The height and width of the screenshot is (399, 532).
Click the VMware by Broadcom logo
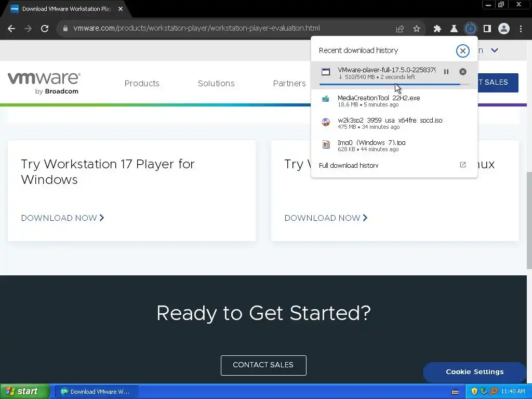pyautogui.click(x=44, y=83)
